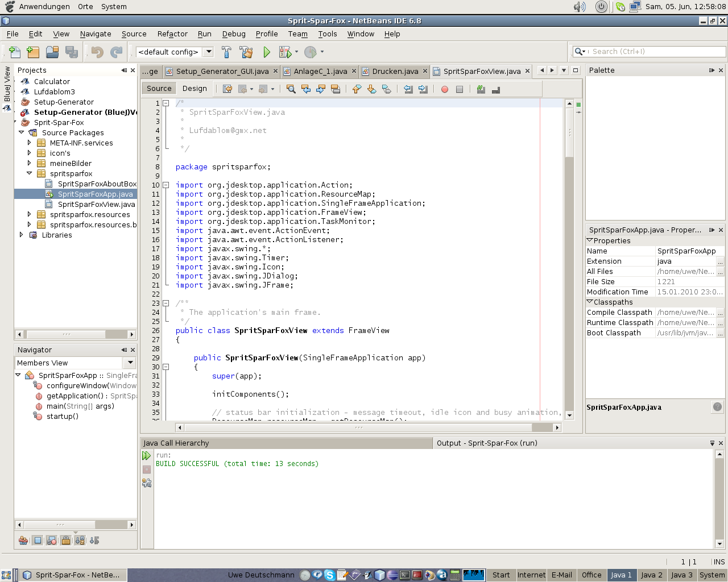Screen dimensions: 728x582
Task: Click the Profile Main Project icon
Action: coord(311,52)
